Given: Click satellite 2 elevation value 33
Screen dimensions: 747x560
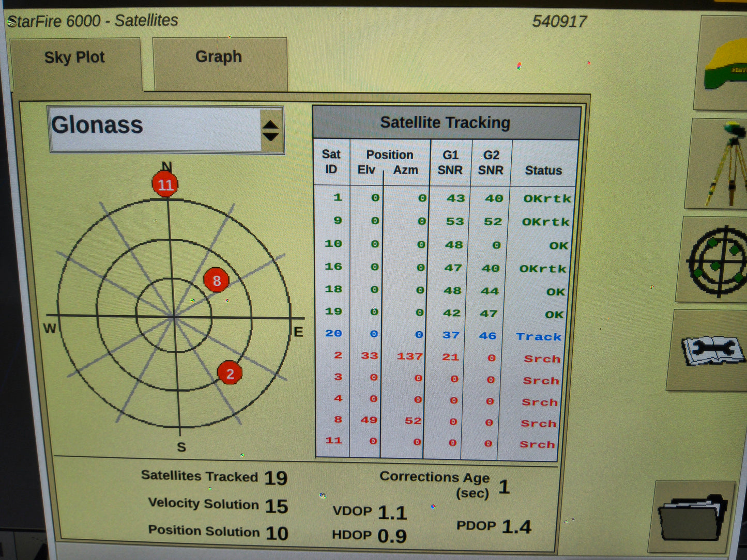Looking at the screenshot, I should point(370,356).
